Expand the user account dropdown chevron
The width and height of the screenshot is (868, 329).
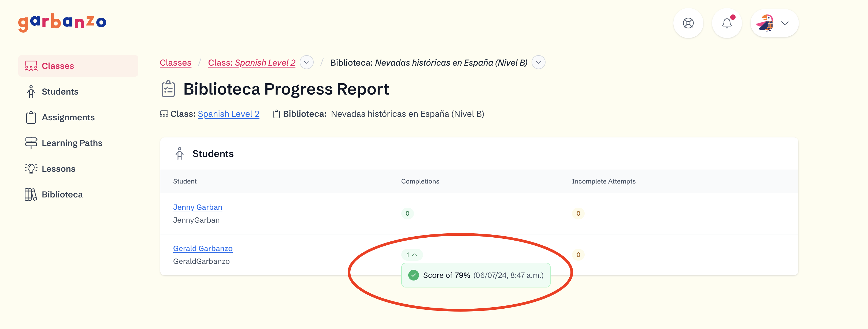click(785, 23)
